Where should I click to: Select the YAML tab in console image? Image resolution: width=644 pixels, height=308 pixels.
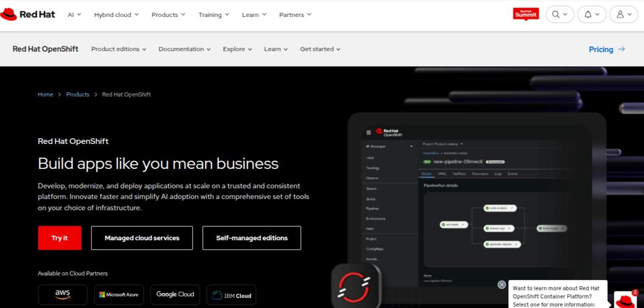[442, 174]
